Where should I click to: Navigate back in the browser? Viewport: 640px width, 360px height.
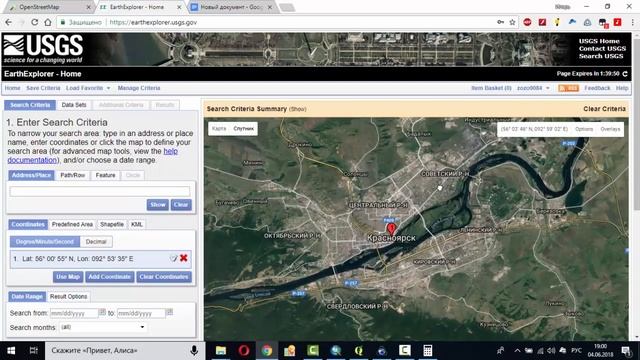[9, 22]
